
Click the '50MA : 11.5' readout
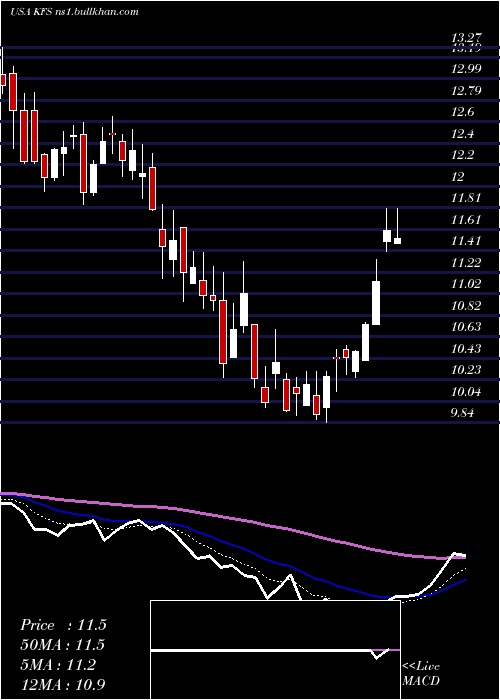point(63,645)
